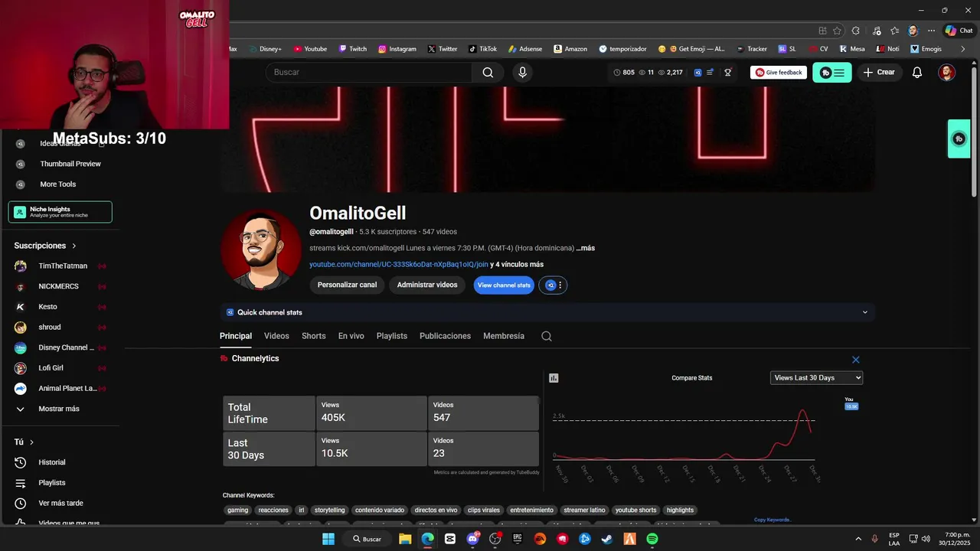Switch to the En vivo tab
The image size is (980, 551).
point(351,336)
